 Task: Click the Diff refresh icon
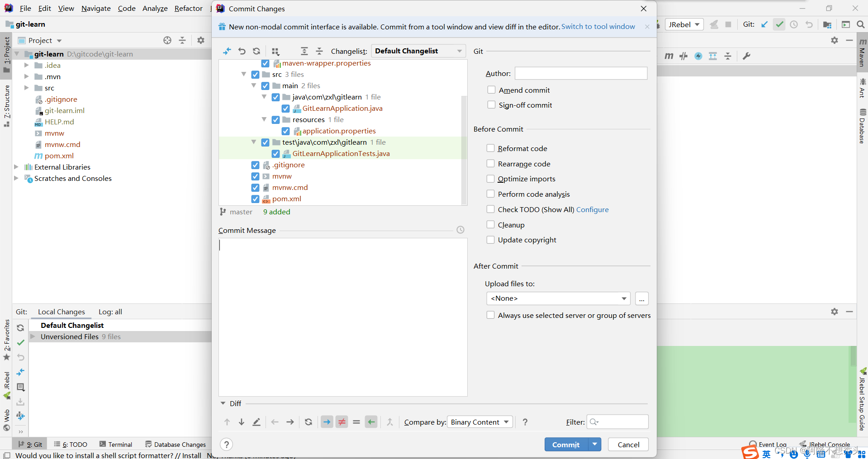coord(308,422)
